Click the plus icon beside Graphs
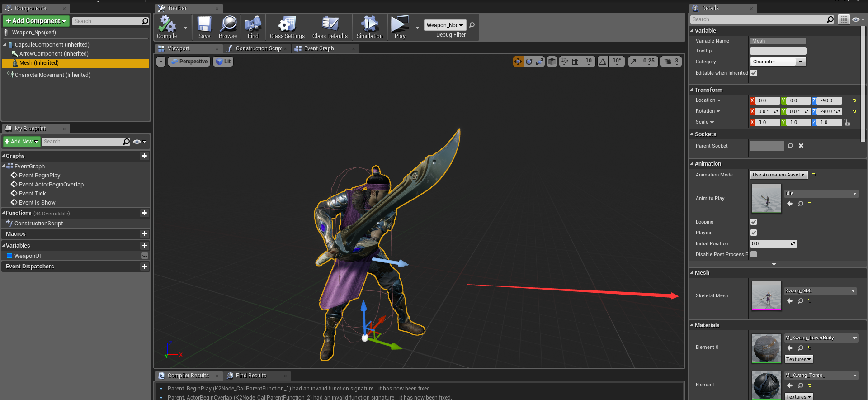 144,156
